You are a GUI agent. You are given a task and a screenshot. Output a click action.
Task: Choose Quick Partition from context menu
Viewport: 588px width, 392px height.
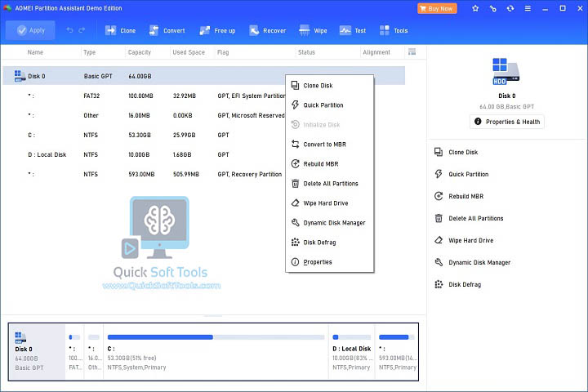329,105
